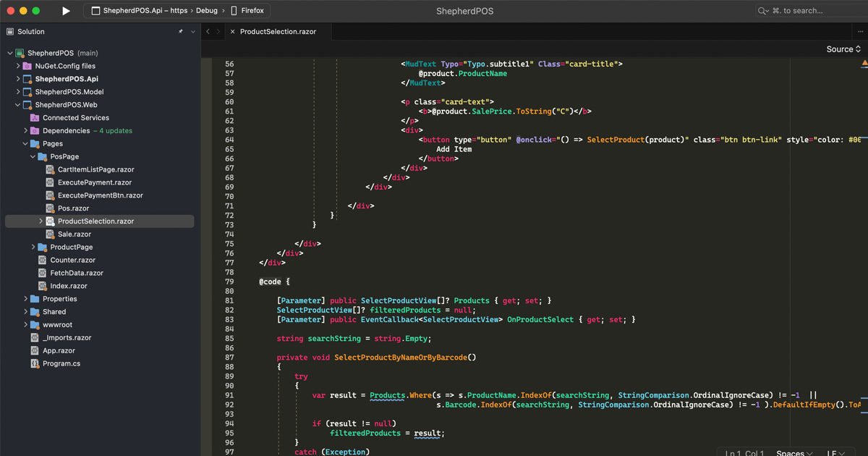Close the ProductSelection.razor tab
Screen dimensions: 868x456
coord(232,32)
